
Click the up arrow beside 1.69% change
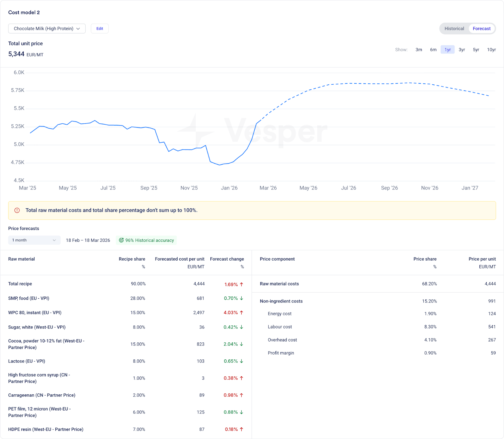pyautogui.click(x=242, y=284)
